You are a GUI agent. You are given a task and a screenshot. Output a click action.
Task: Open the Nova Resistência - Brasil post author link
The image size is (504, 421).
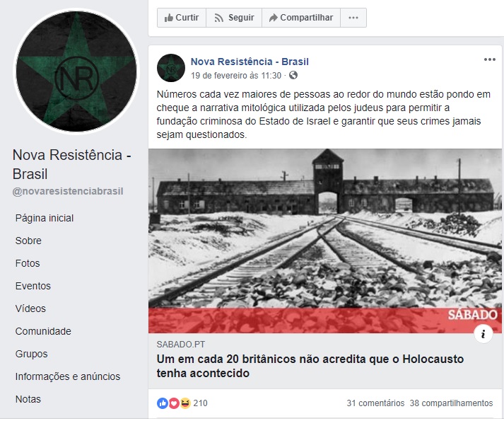pos(250,62)
